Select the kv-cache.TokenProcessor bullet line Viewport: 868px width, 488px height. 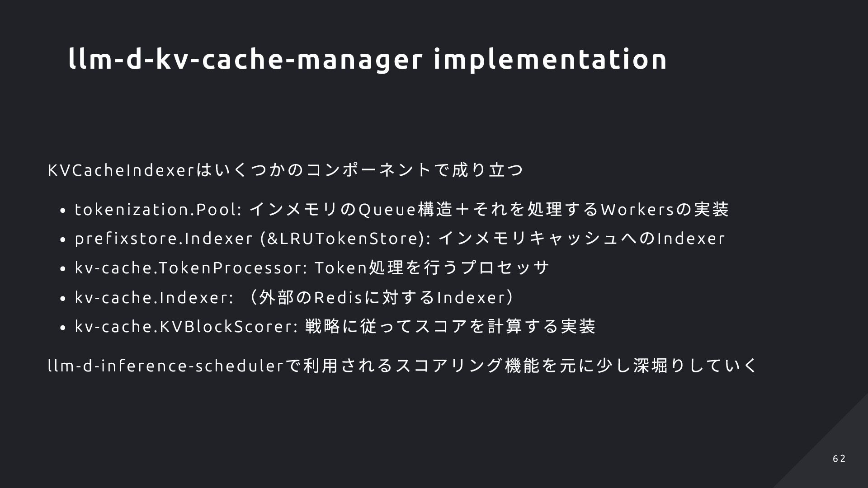click(312, 267)
